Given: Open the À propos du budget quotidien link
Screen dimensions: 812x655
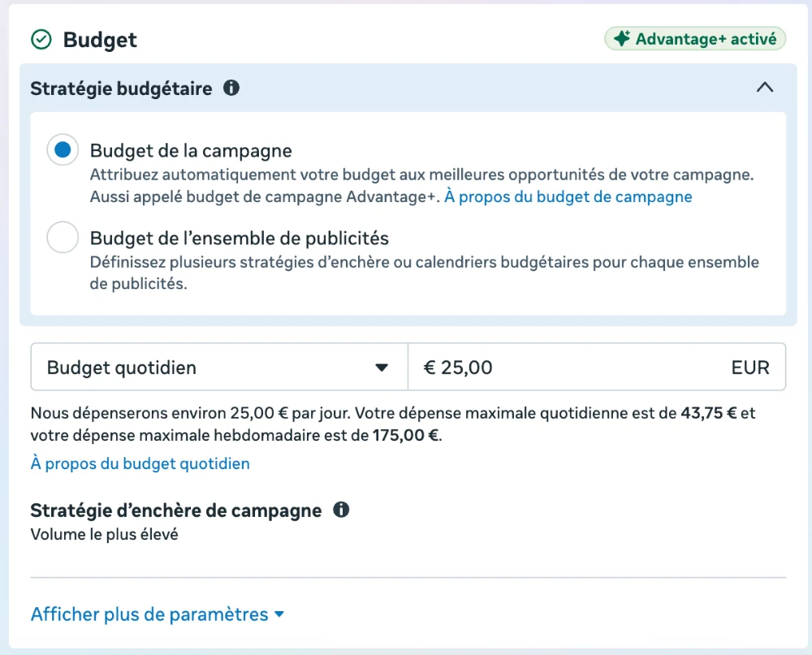Looking at the screenshot, I should [x=140, y=463].
